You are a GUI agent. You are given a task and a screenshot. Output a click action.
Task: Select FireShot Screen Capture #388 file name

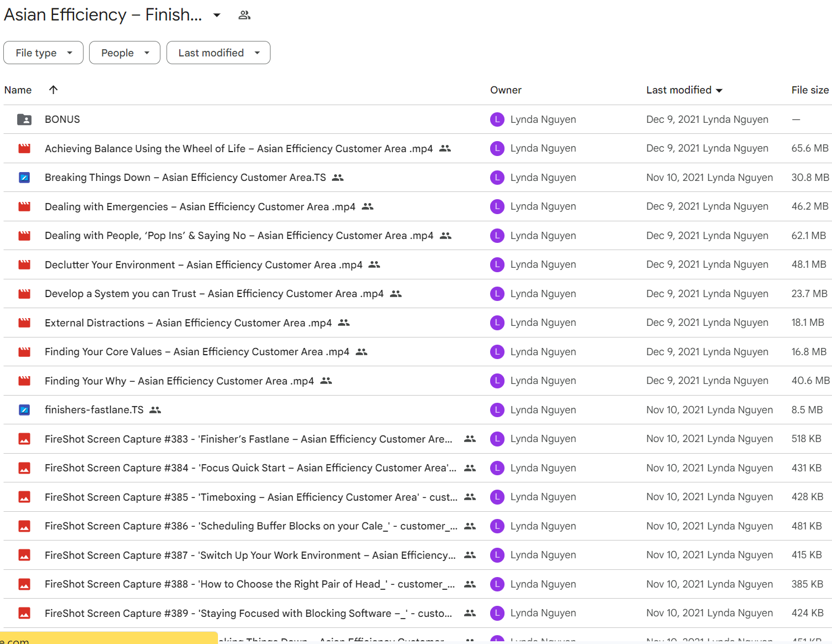click(x=250, y=584)
